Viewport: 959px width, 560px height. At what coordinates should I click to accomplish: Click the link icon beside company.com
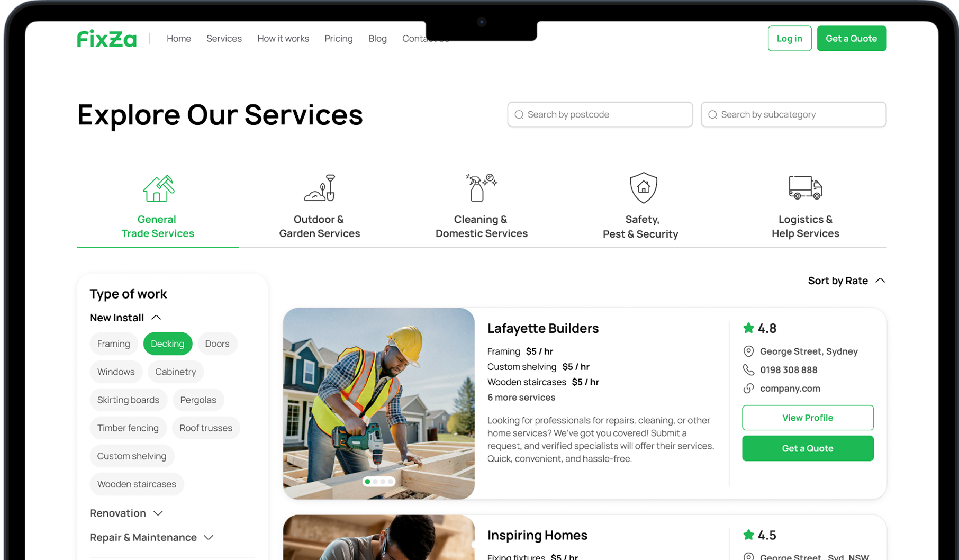click(748, 389)
